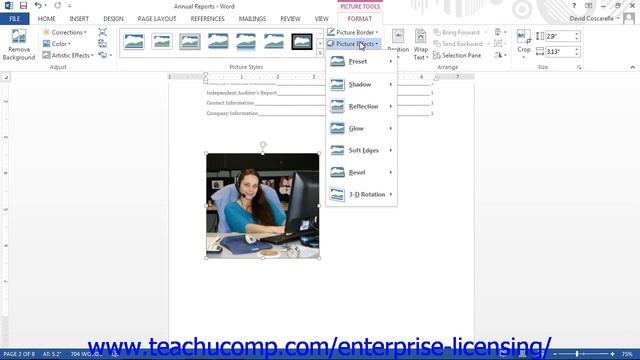Click the Help question mark icon

click(574, 6)
